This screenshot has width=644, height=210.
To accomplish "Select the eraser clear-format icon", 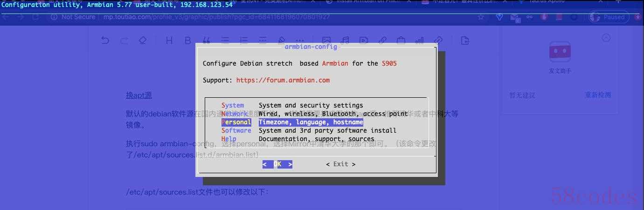I will pyautogui.click(x=143, y=41).
